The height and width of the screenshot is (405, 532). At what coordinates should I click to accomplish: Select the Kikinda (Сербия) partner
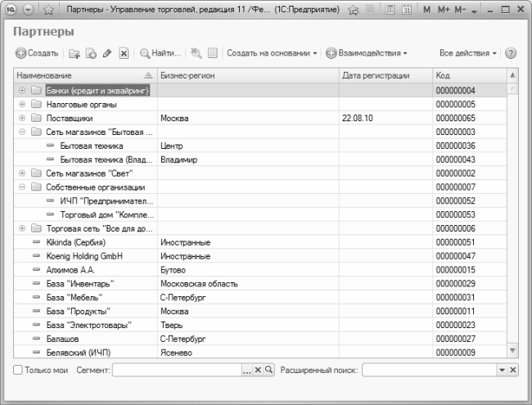tap(260, 242)
